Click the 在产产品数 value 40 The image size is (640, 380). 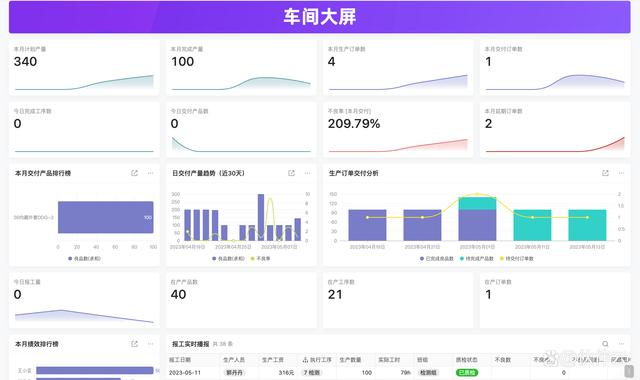[x=178, y=294]
